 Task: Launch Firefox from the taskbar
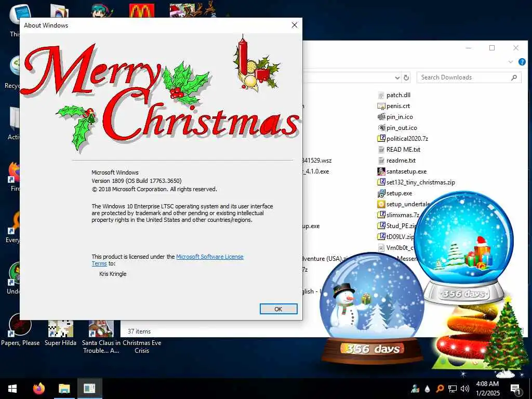[x=38, y=389]
